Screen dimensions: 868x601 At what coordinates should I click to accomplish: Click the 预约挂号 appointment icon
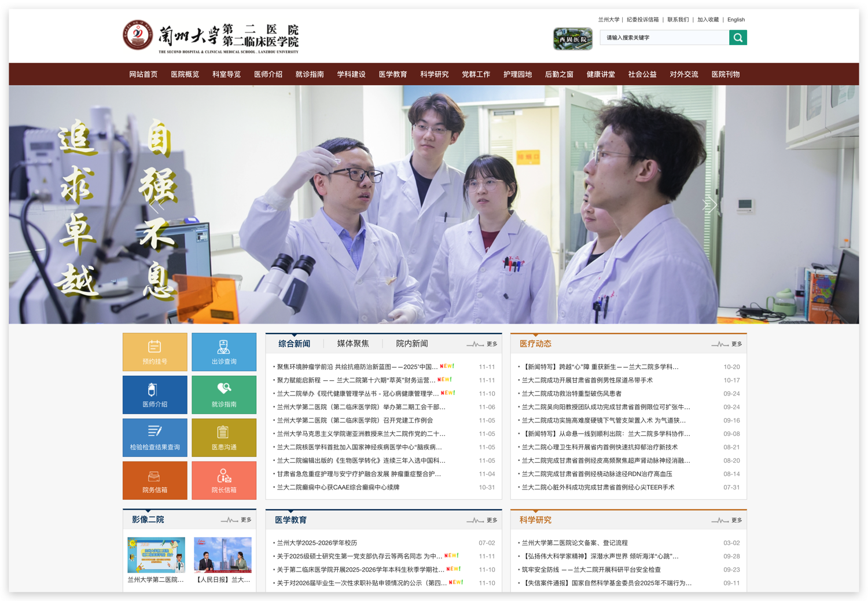(155, 352)
